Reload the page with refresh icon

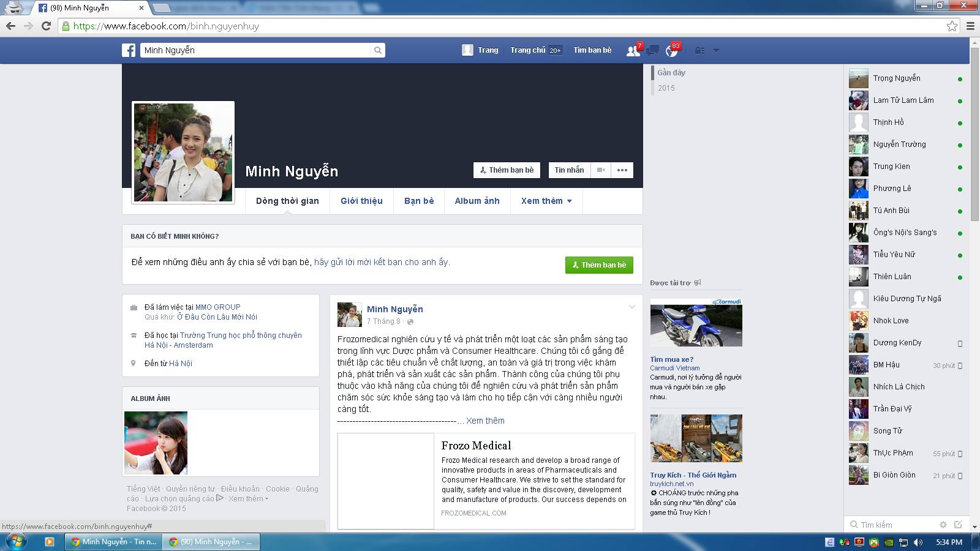click(x=46, y=26)
